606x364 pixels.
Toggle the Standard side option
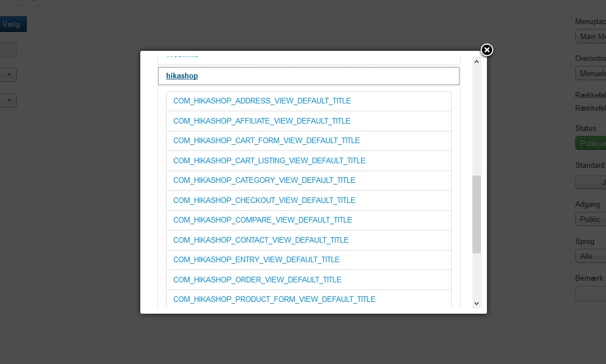(590, 182)
